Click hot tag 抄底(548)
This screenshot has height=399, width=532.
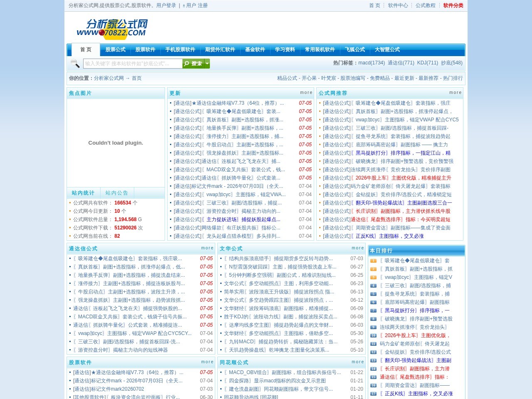pyautogui.click(x=452, y=63)
